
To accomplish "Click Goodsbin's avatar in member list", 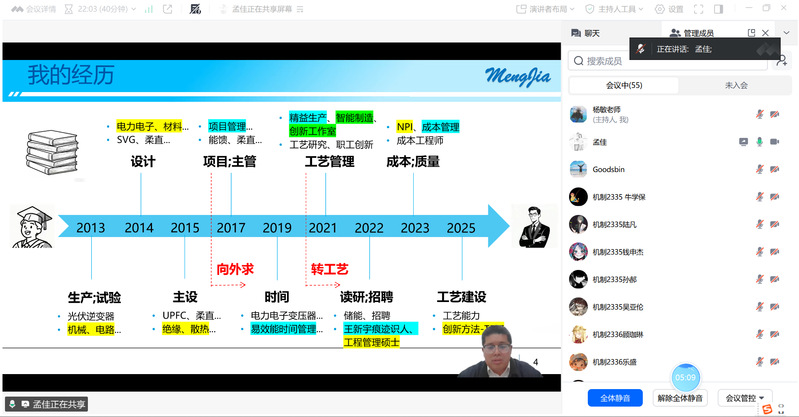I will pyautogui.click(x=577, y=169).
